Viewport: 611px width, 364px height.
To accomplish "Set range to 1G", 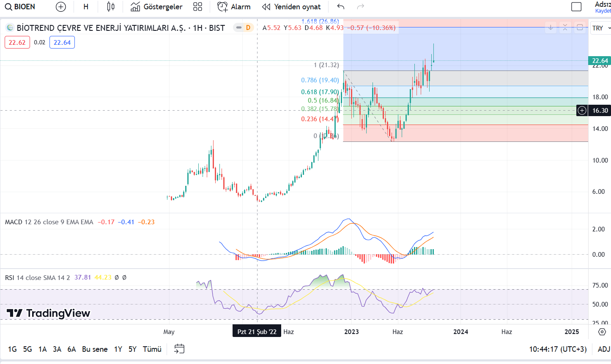I will (12, 349).
